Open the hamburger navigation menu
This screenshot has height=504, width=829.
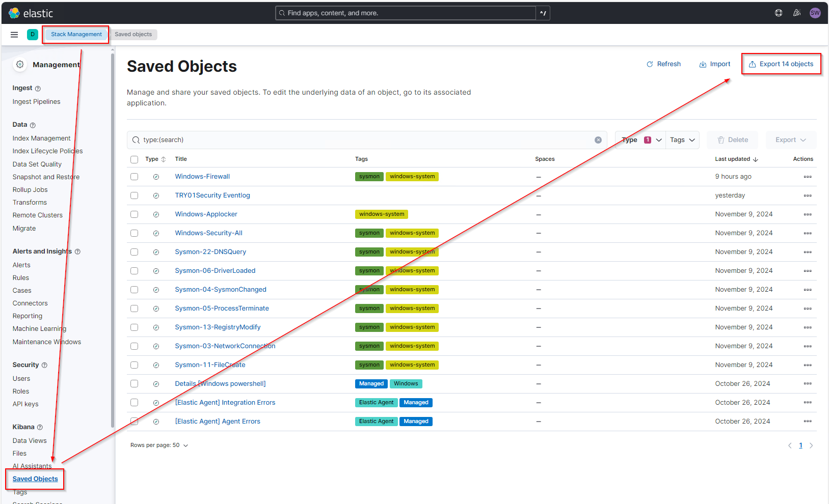click(x=14, y=35)
